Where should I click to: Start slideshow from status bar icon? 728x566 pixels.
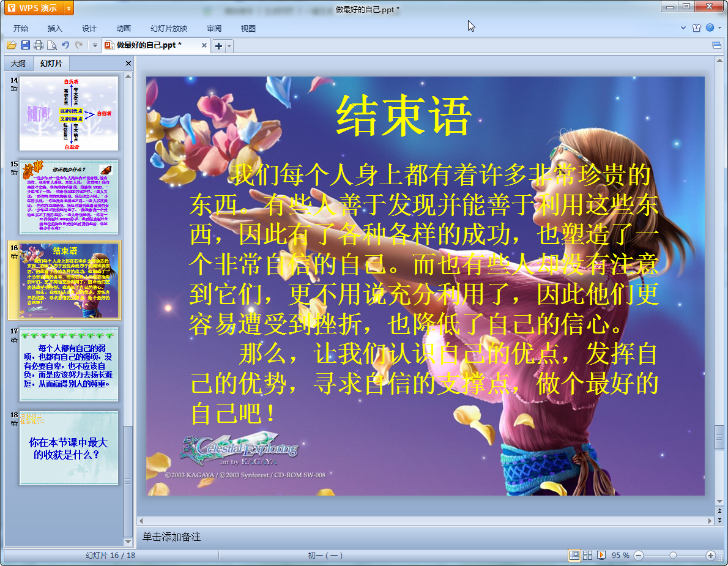(x=601, y=556)
